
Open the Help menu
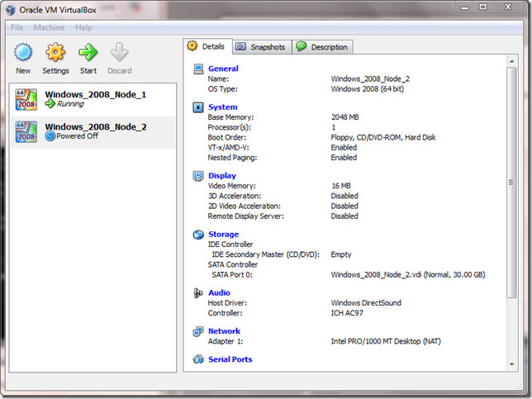coord(83,27)
